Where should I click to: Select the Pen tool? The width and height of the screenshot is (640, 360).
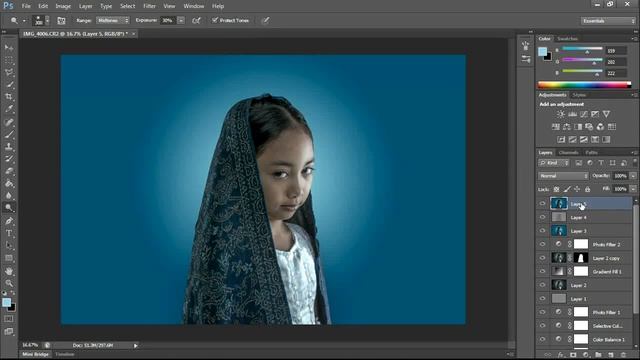coord(9,221)
